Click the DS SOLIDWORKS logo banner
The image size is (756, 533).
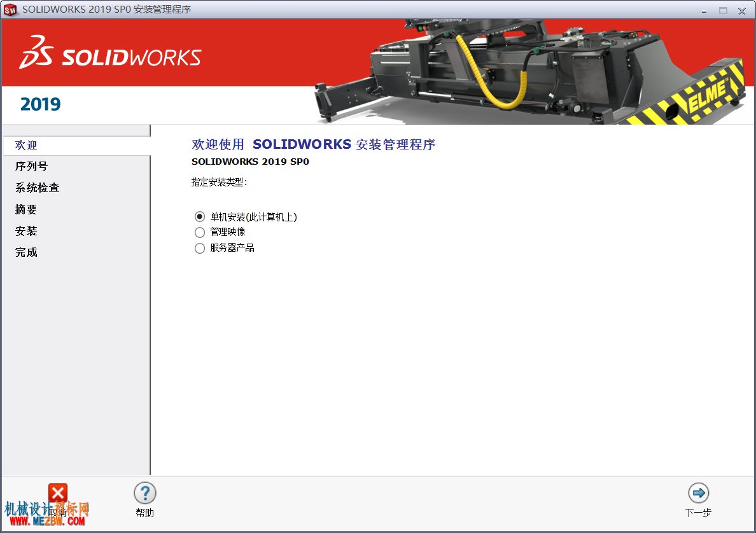[110, 52]
